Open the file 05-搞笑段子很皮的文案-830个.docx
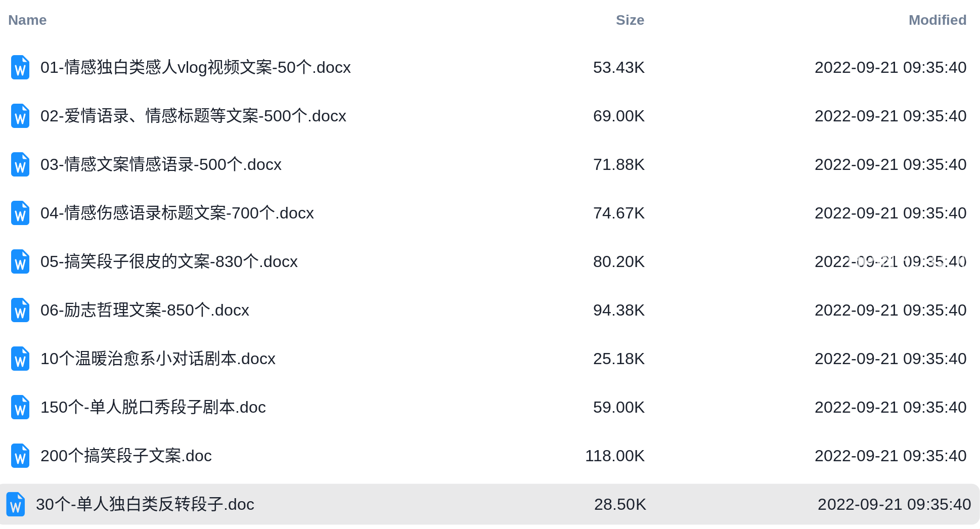 (169, 261)
